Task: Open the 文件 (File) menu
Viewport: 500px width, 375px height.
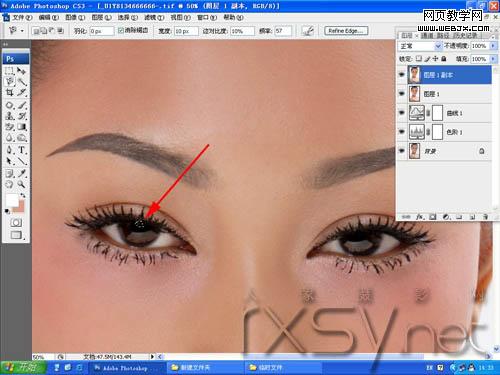Action: click(21, 17)
